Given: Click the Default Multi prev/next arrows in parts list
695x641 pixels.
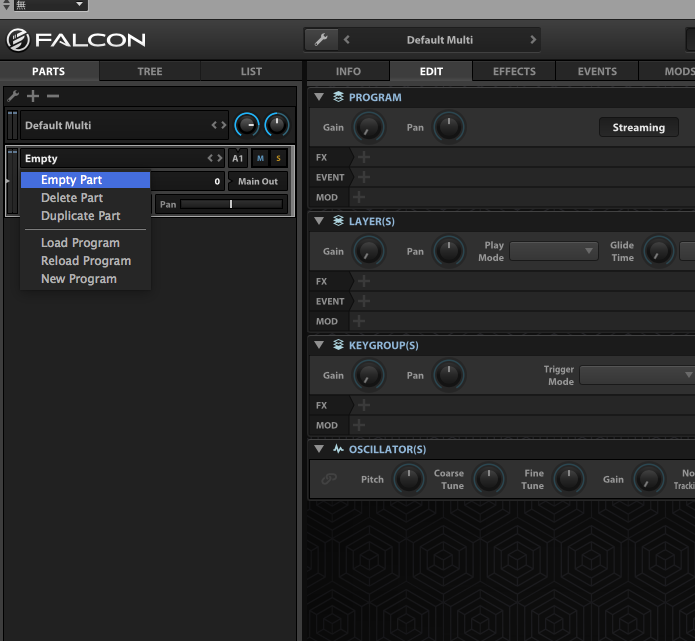Looking at the screenshot, I should tap(219, 125).
